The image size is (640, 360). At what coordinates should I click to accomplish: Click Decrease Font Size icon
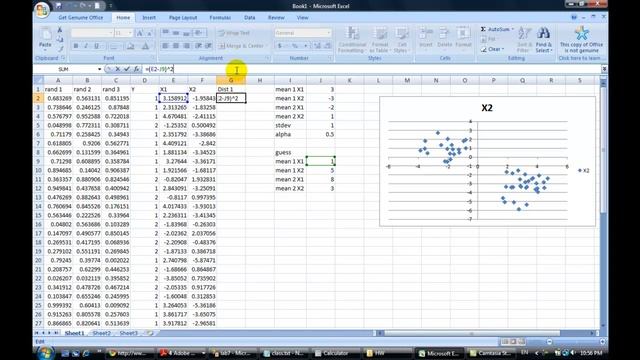pos(149,33)
